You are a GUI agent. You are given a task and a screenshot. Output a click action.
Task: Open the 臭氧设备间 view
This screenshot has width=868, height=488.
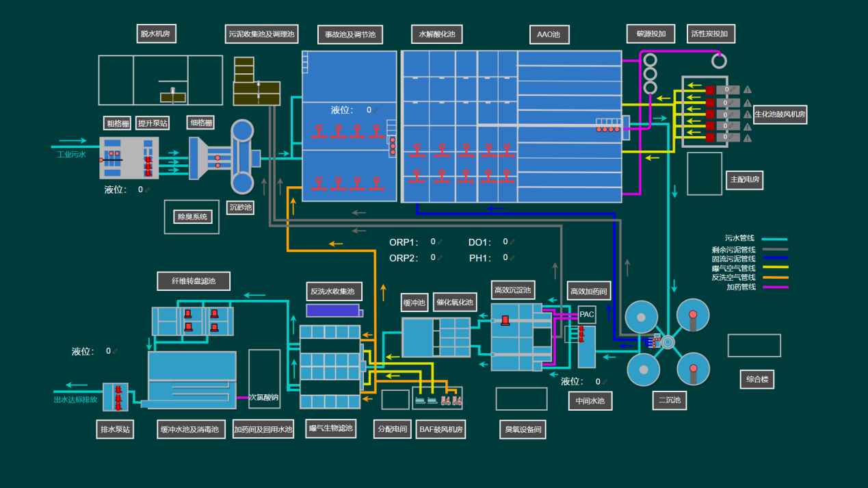[x=523, y=430]
